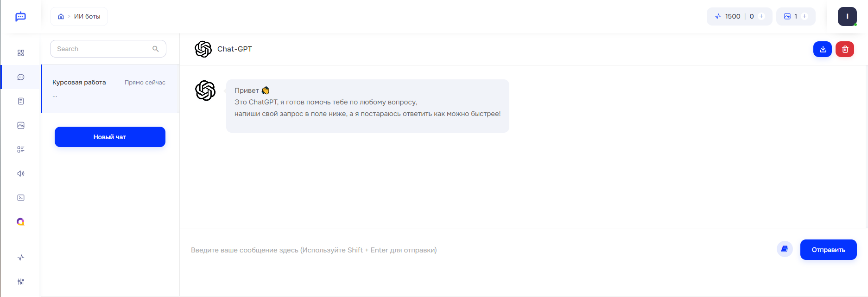Click the 1500 word credits counter
Viewport: 868px width, 297px height.
click(x=733, y=16)
